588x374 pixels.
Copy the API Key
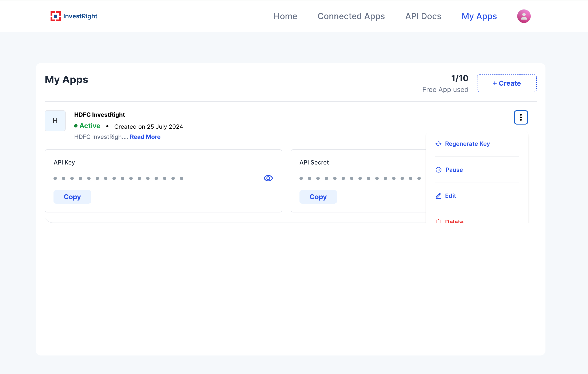[72, 197]
